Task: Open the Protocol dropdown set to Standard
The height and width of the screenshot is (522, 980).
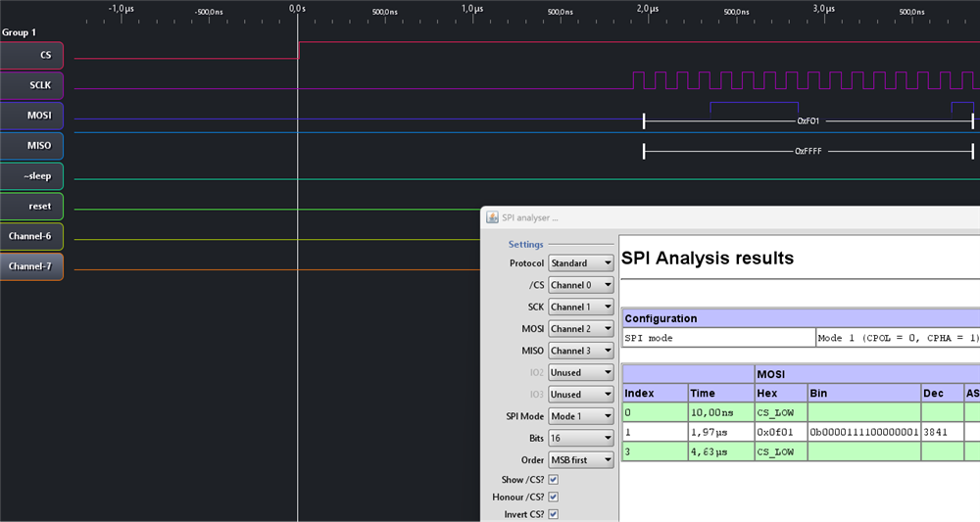Action: tap(580, 263)
